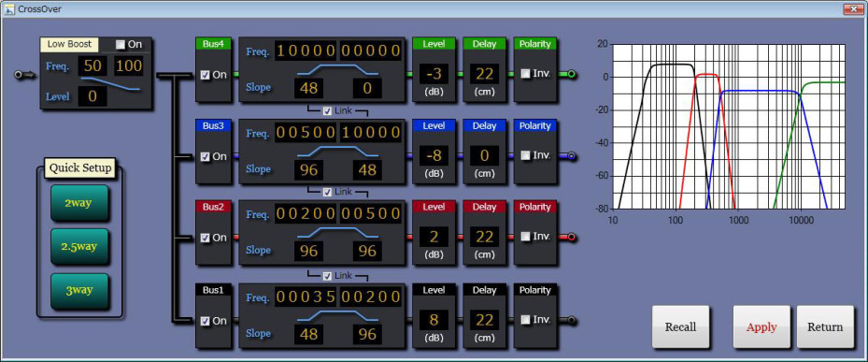Click the green Bus4 label header
The height and width of the screenshot is (362, 868).
click(x=213, y=44)
